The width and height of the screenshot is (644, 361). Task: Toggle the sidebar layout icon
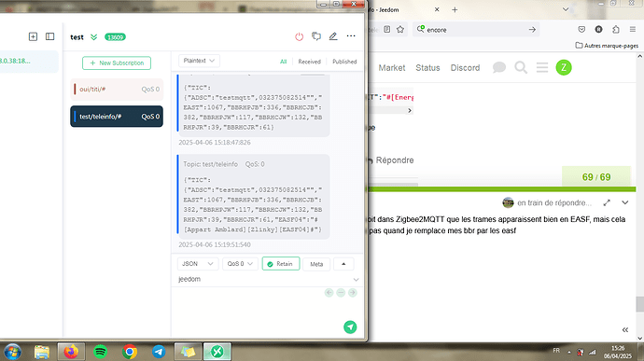(49, 36)
